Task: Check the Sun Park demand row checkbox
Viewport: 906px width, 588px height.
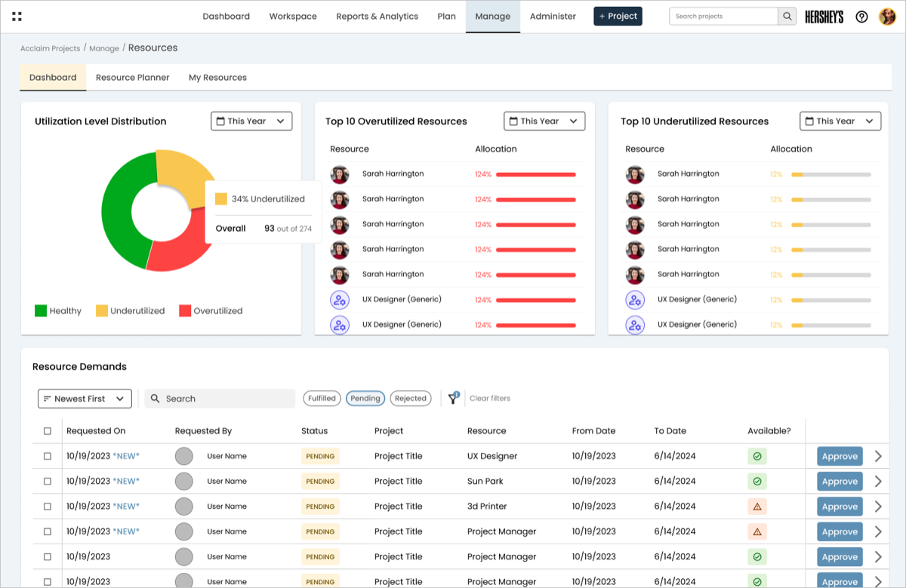Action: point(48,481)
